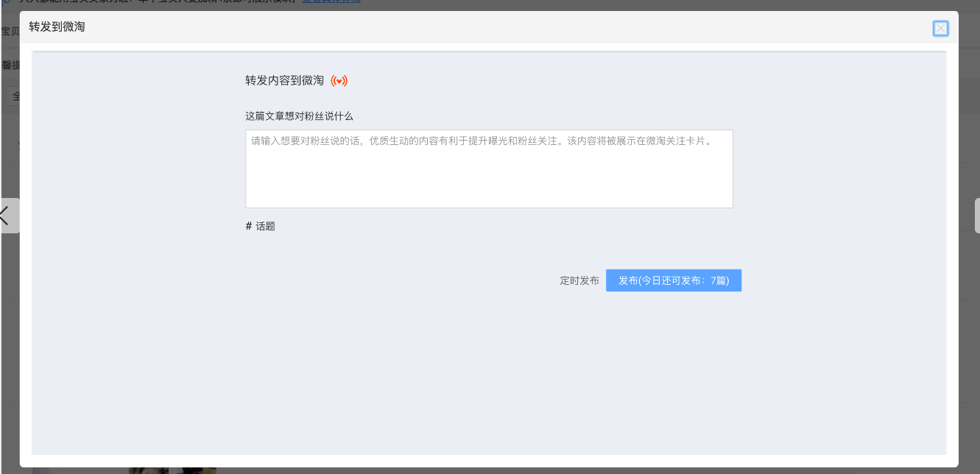The height and width of the screenshot is (474, 980).
Task: Click the dark thumbnail at bottom edge
Action: tap(197, 470)
